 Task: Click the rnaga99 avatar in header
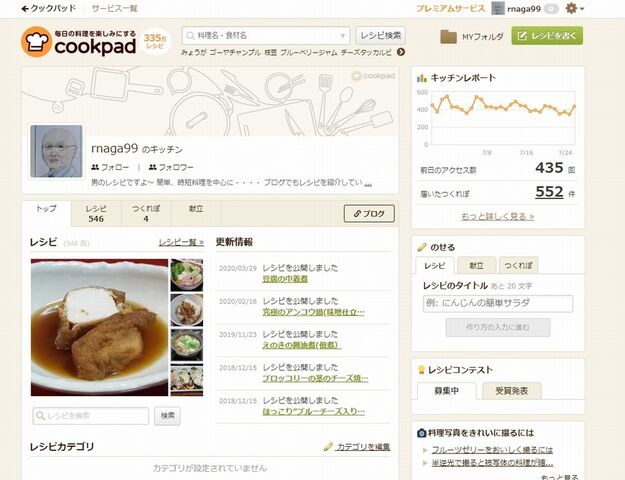(x=498, y=8)
